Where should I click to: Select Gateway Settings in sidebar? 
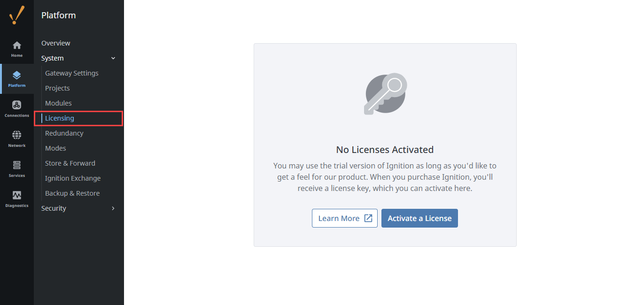72,73
